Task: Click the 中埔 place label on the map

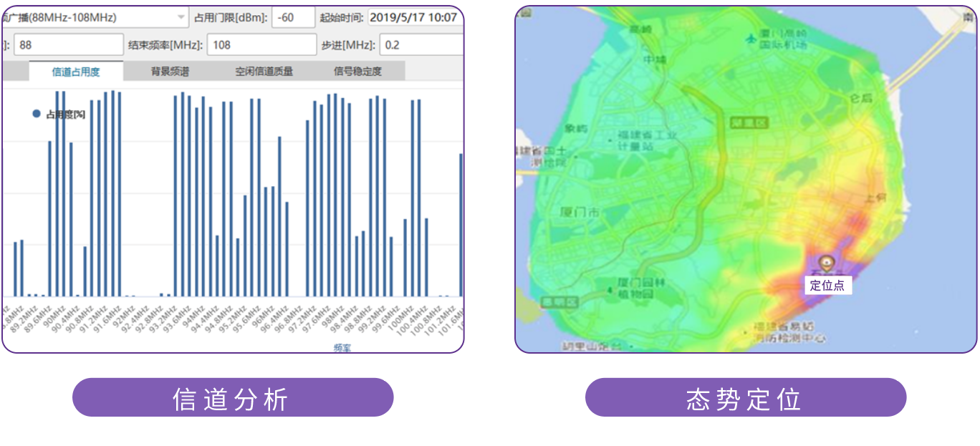Action: click(x=655, y=59)
